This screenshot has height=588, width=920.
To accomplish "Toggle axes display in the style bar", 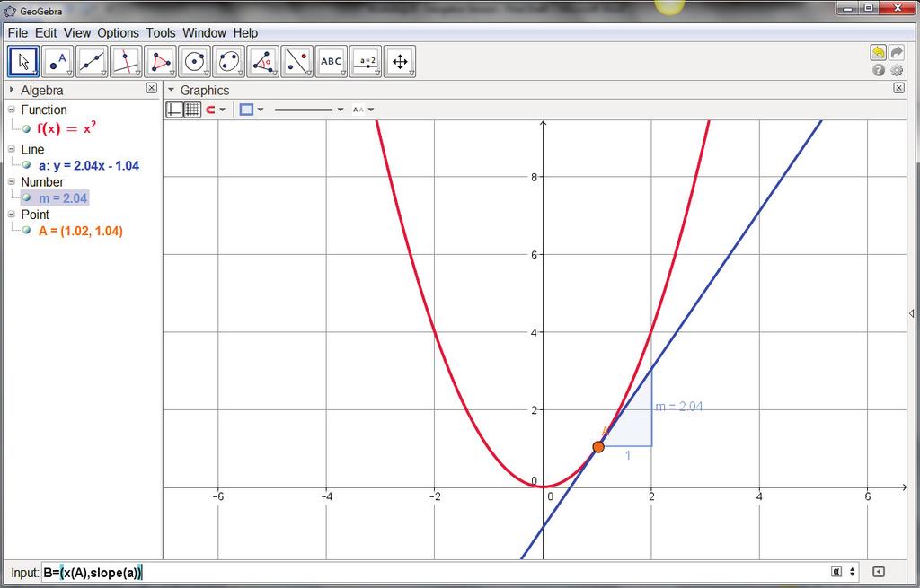I will [x=174, y=110].
